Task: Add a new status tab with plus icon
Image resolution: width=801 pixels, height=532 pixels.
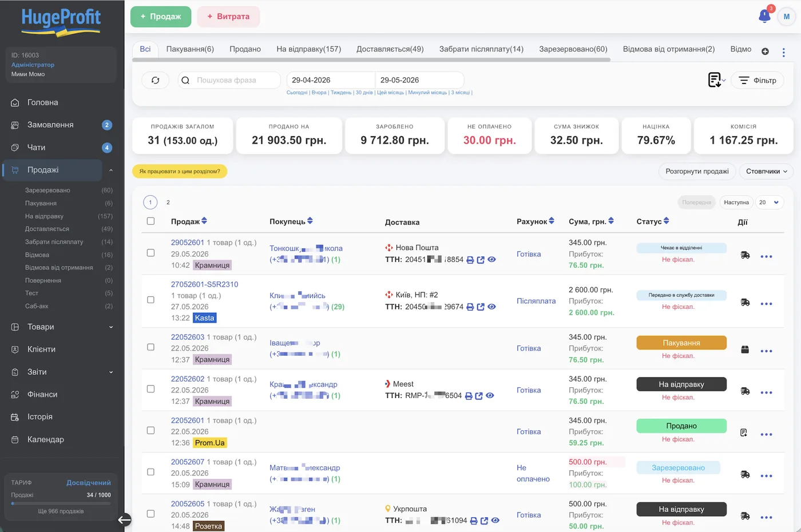Action: 765,51
